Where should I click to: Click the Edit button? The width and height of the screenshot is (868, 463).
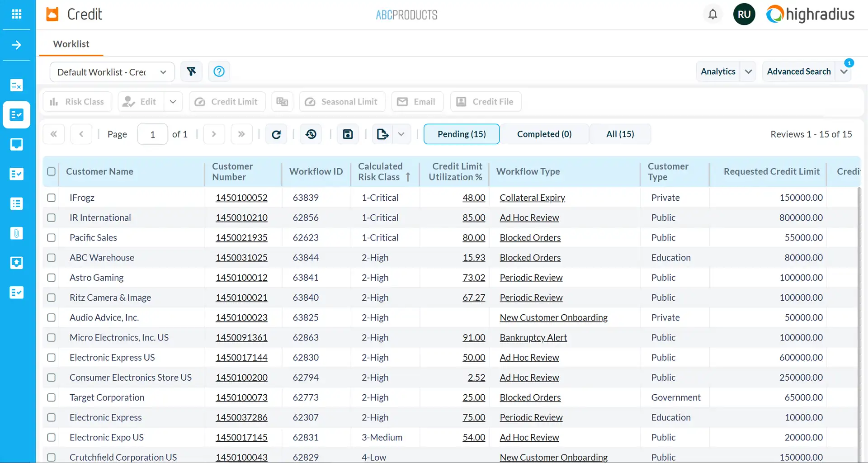(141, 102)
